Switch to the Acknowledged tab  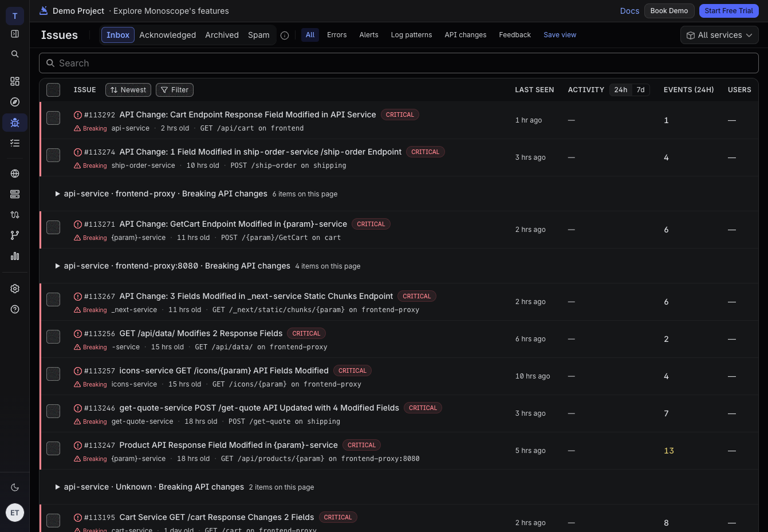pos(167,35)
